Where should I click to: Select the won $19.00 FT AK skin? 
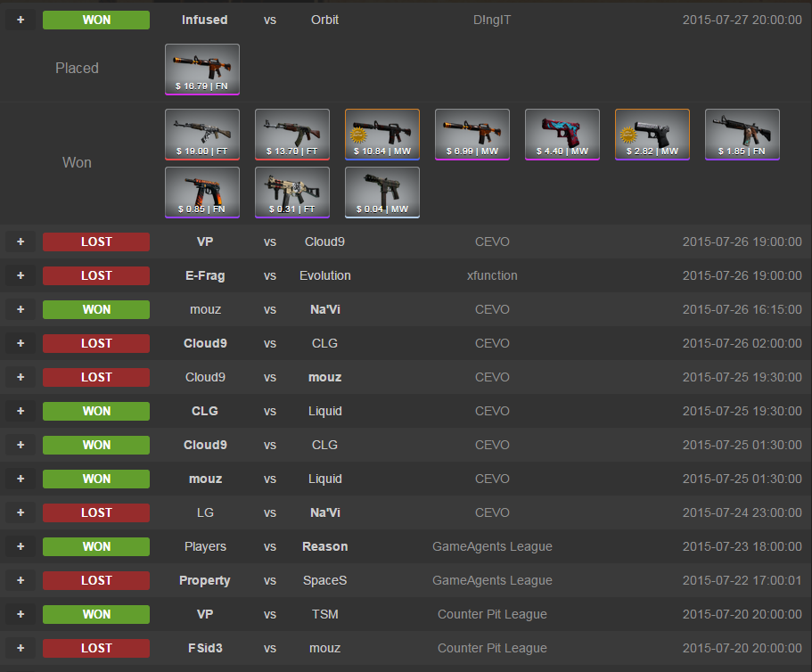(x=202, y=135)
